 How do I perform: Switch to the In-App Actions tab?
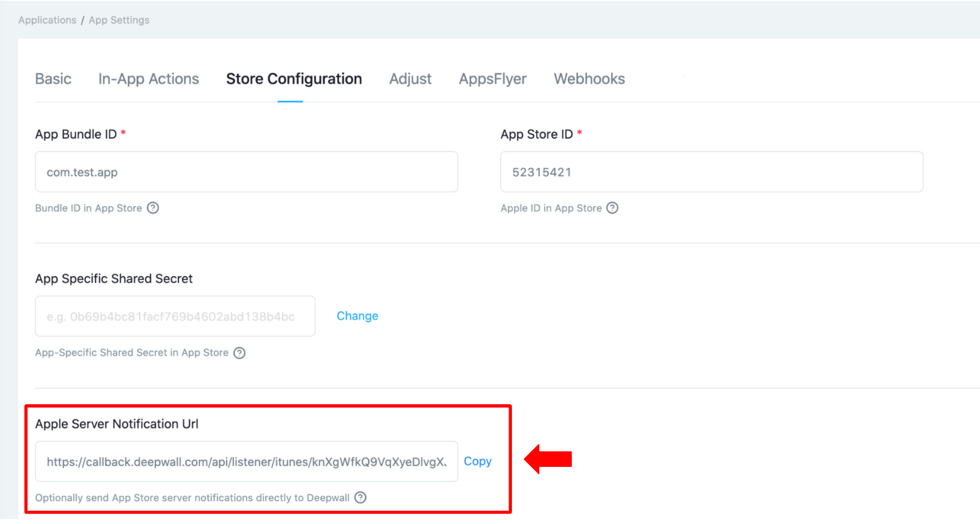point(149,79)
